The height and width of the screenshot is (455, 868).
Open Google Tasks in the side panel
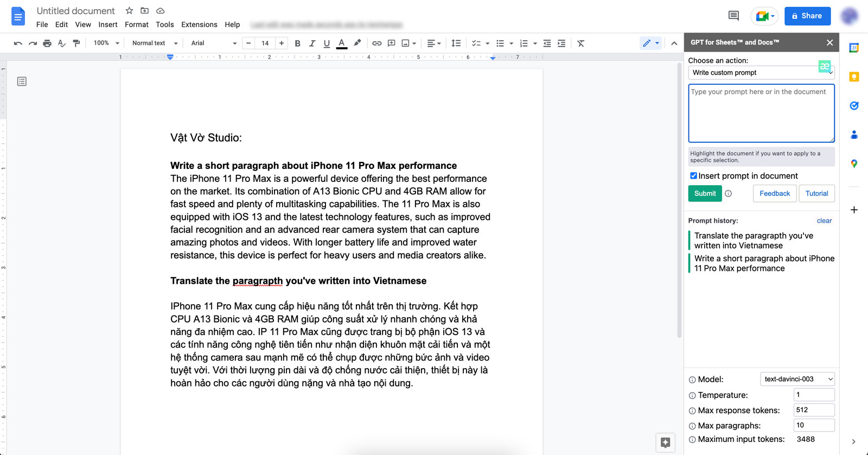(x=854, y=106)
